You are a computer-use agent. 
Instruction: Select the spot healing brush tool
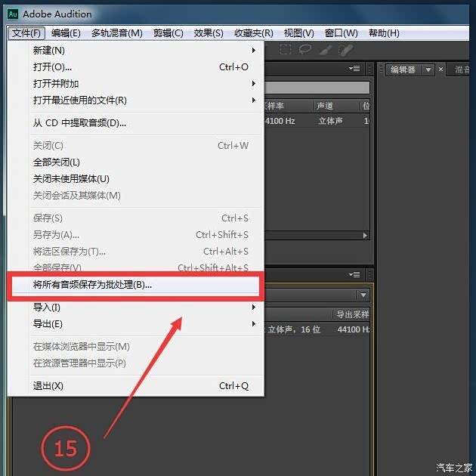coord(346,50)
